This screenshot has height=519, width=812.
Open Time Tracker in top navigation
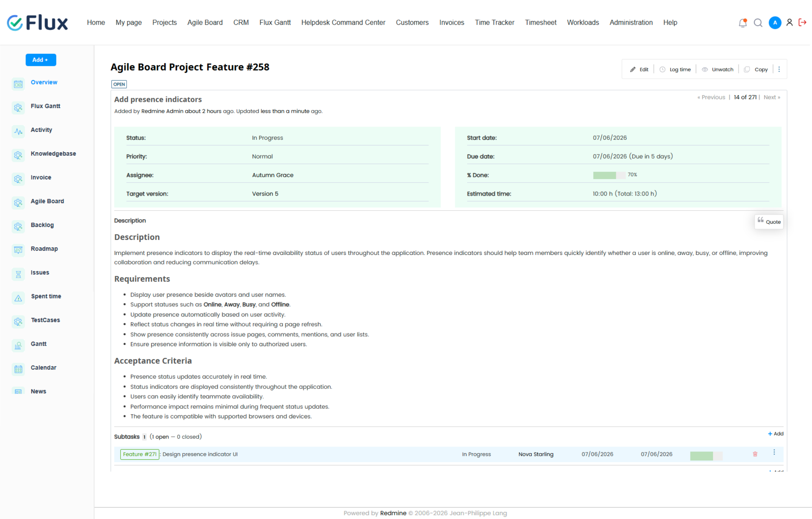tap(494, 23)
